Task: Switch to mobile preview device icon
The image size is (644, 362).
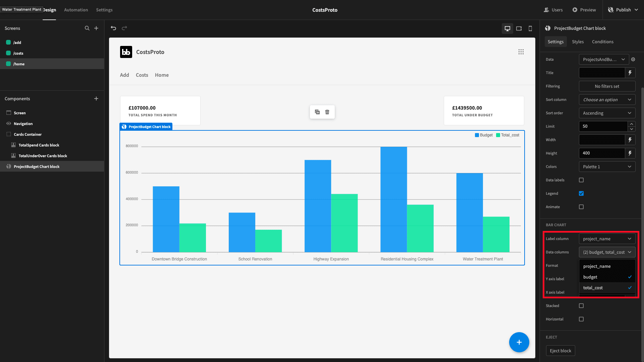Action: coord(530,28)
